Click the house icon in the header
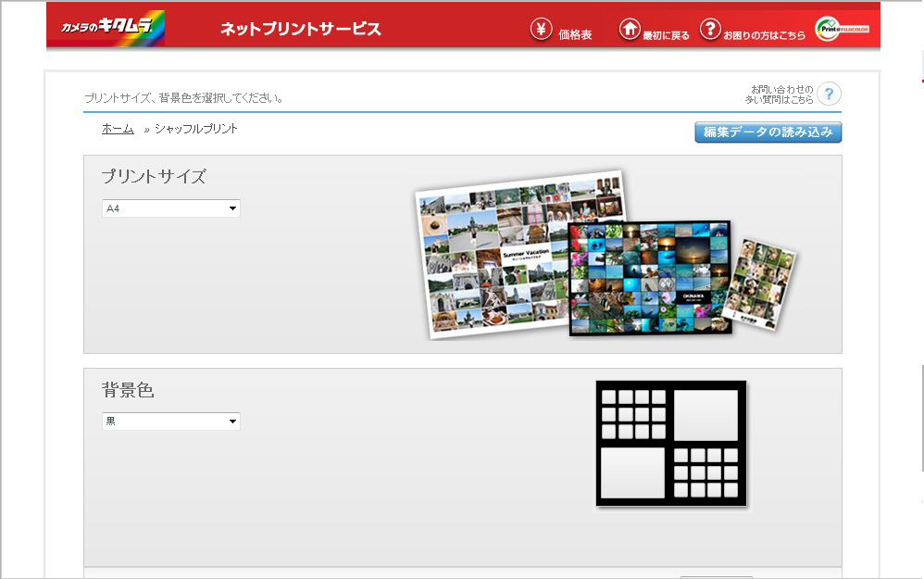 (x=630, y=30)
